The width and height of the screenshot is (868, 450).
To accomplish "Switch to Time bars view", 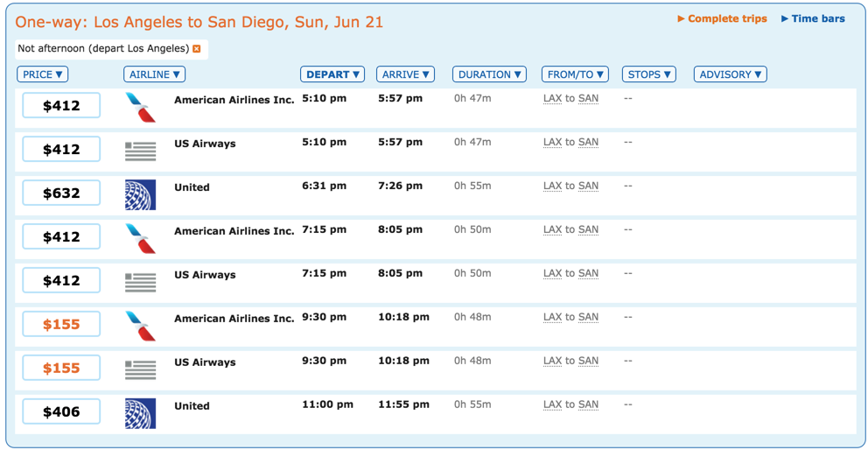I will (814, 18).
